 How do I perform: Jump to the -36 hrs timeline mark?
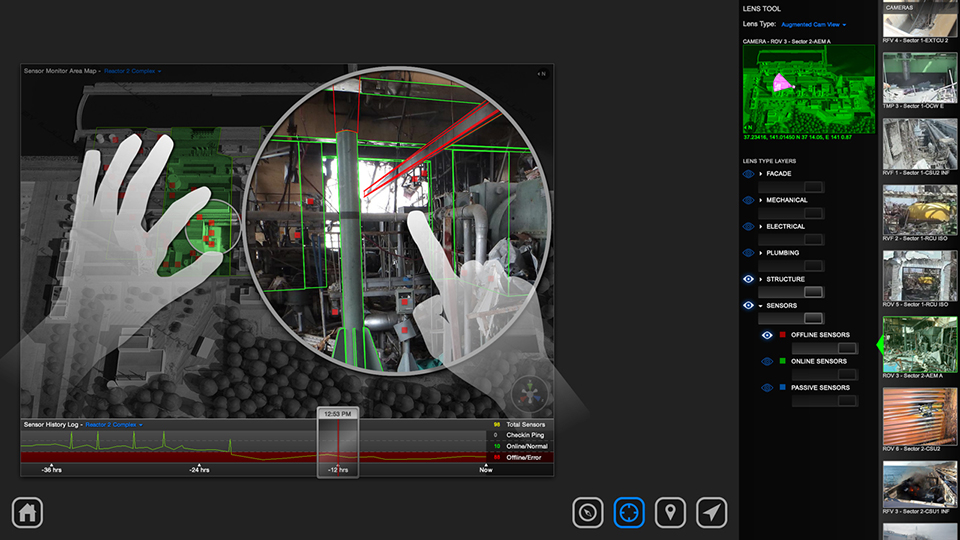coord(51,470)
